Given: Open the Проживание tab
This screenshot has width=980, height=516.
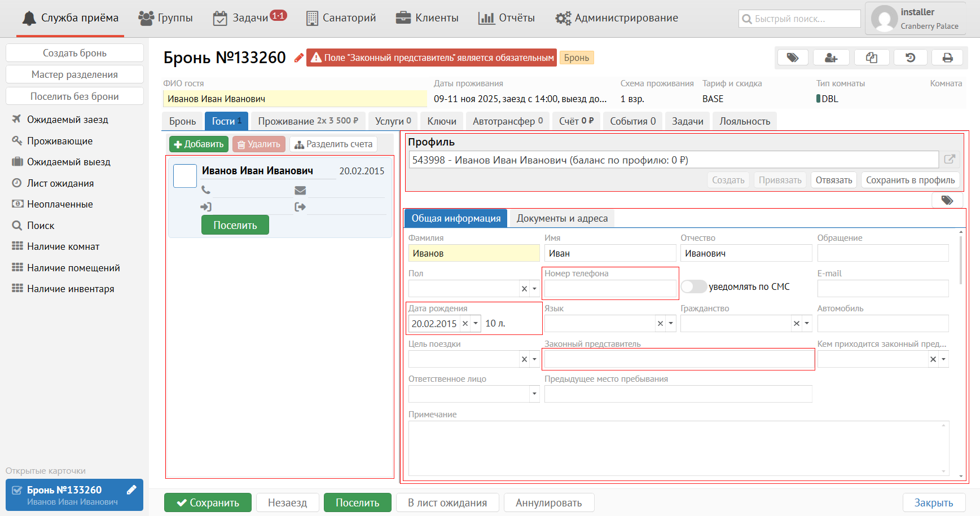Looking at the screenshot, I should (308, 121).
